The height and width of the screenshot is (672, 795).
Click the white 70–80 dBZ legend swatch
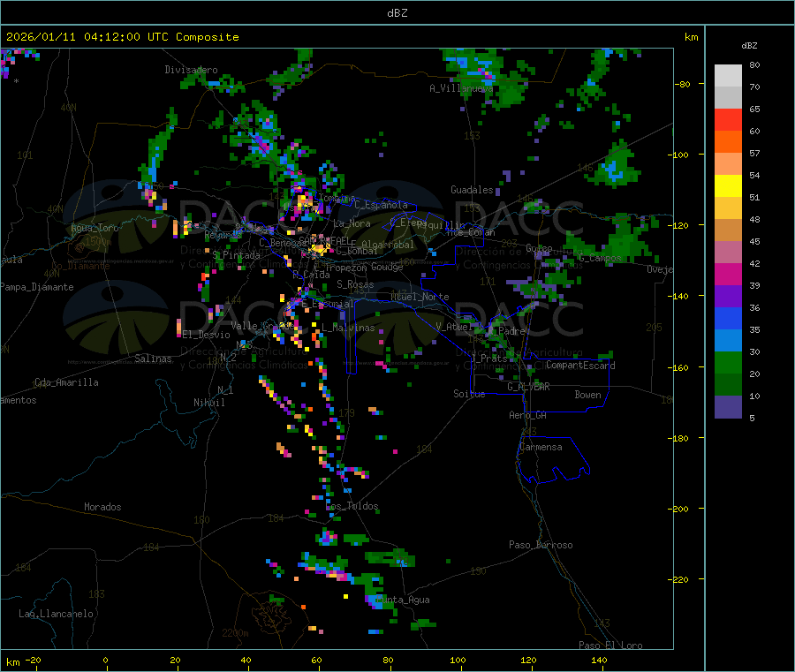click(x=728, y=76)
